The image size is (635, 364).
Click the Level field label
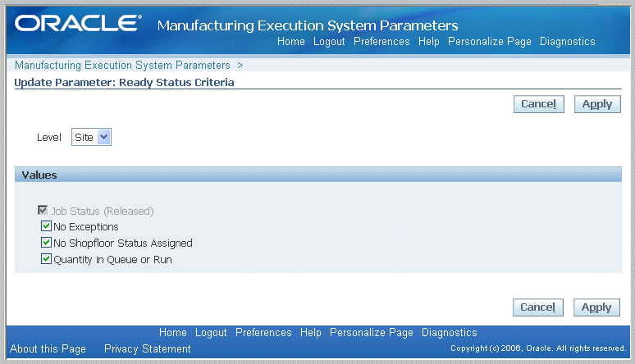point(49,137)
